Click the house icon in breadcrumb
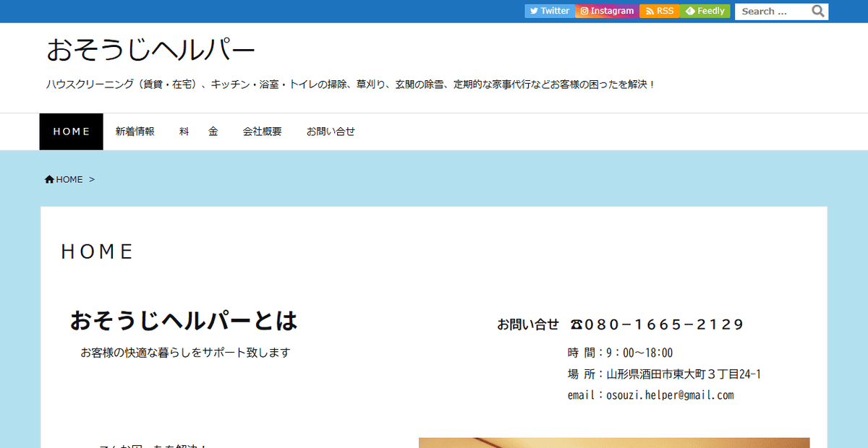The image size is (868, 448). pos(49,179)
